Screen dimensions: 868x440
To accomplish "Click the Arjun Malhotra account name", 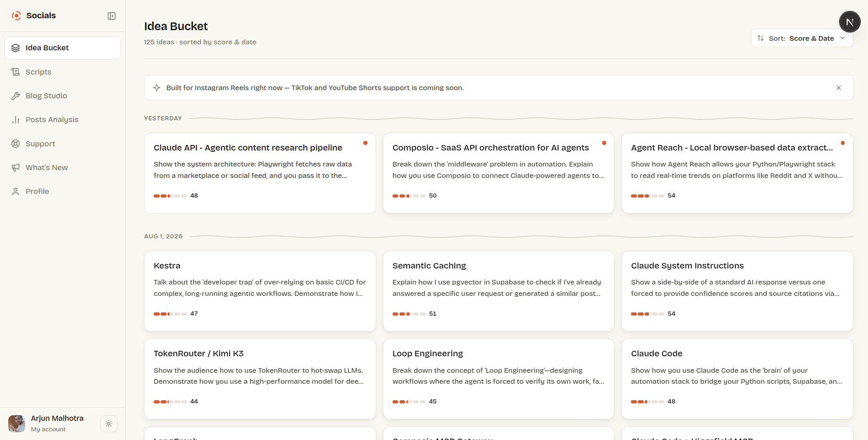I will coord(57,419).
